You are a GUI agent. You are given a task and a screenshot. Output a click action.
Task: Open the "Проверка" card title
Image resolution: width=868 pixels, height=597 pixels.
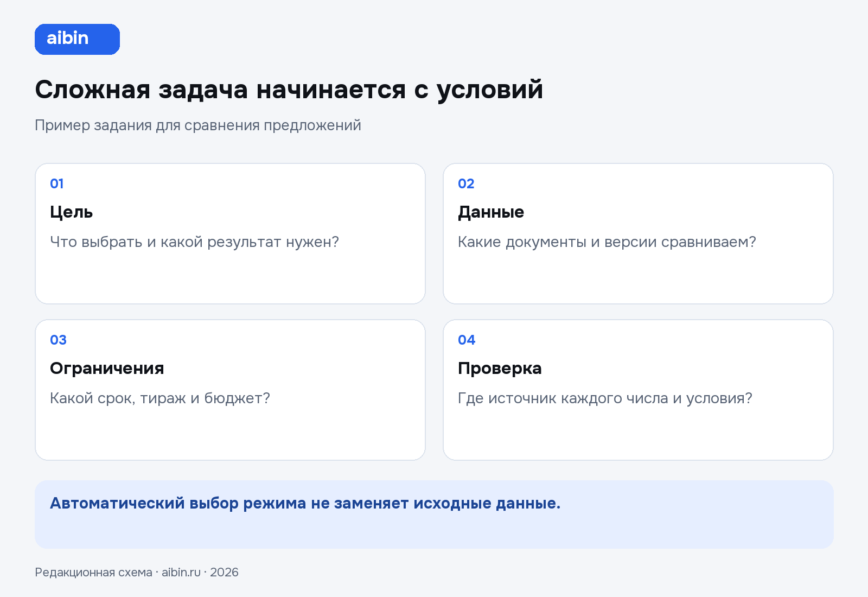(x=500, y=369)
